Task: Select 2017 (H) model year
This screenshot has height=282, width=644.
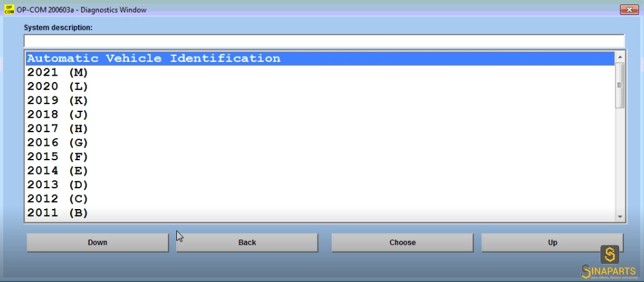Action: point(320,129)
